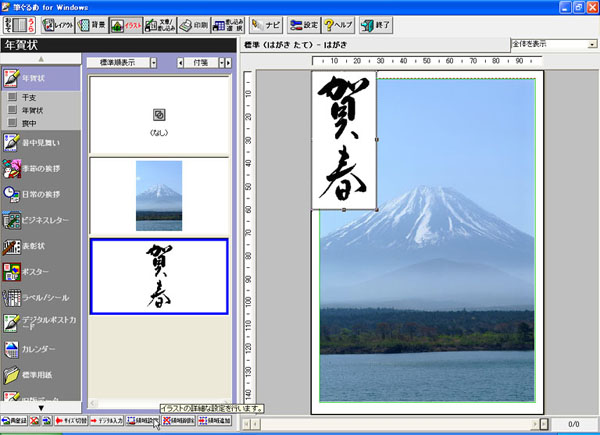Open 設定 (Settings) in the toolbar
The height and width of the screenshot is (435, 600).
coord(303,23)
